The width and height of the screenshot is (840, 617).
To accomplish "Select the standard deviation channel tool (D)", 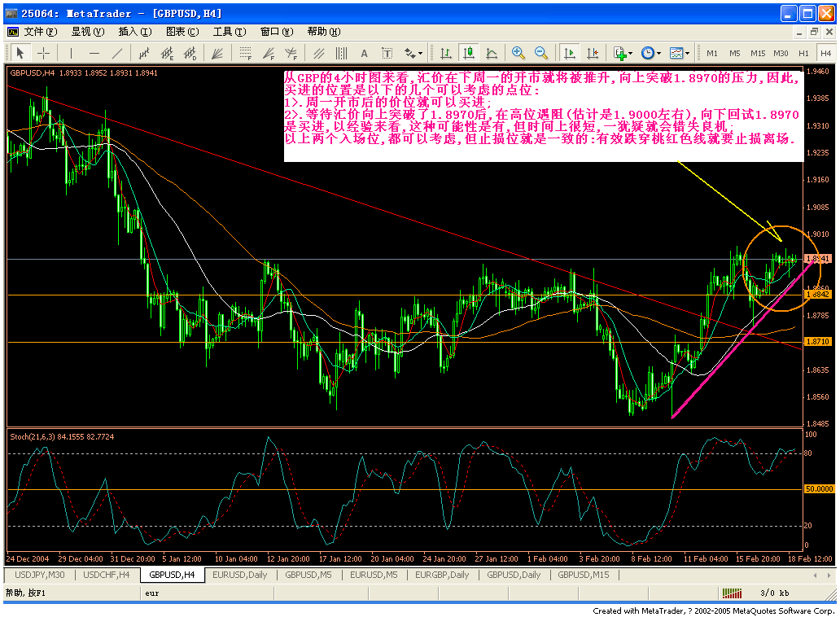I will [190, 53].
